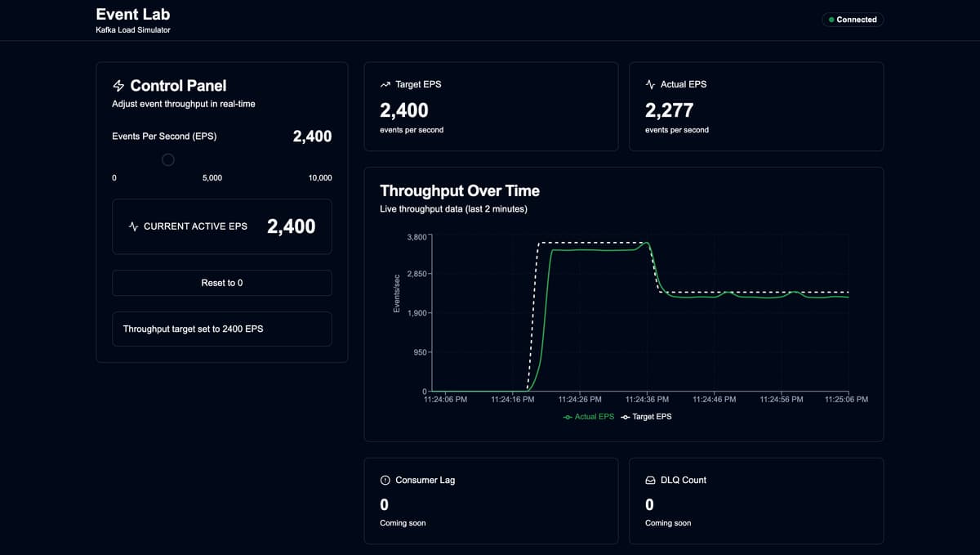This screenshot has width=980, height=555.
Task: Click the Reset to 0 button
Action: (x=221, y=283)
